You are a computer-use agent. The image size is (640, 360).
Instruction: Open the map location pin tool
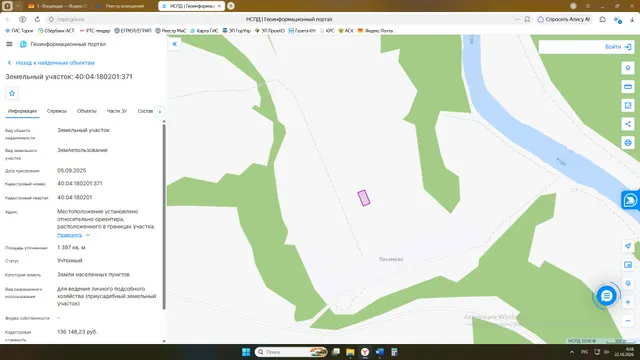pyautogui.click(x=628, y=68)
